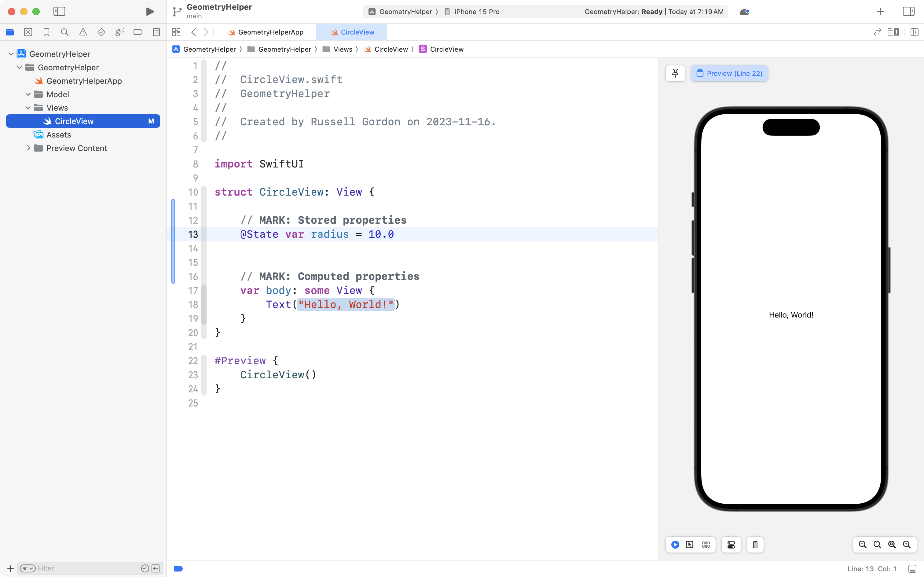Open the Find navigator magnifying glass
Viewport: 924px width, 577px height.
pyautogui.click(x=65, y=32)
